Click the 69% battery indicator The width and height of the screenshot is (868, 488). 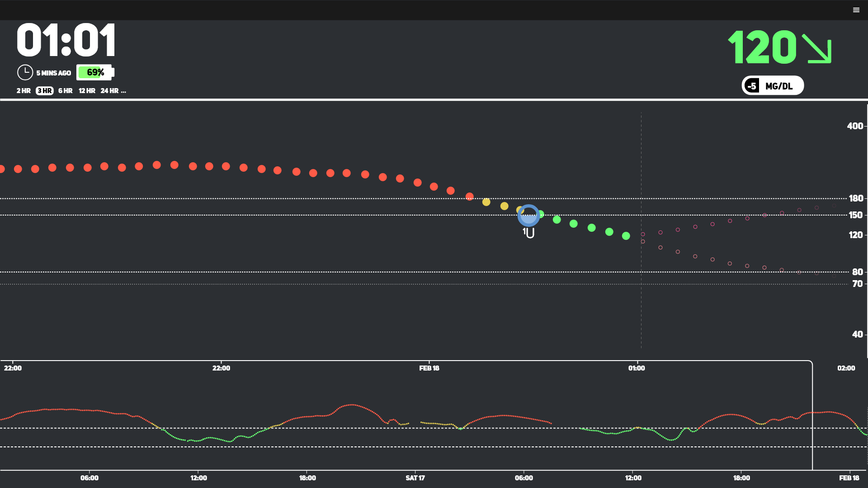95,72
